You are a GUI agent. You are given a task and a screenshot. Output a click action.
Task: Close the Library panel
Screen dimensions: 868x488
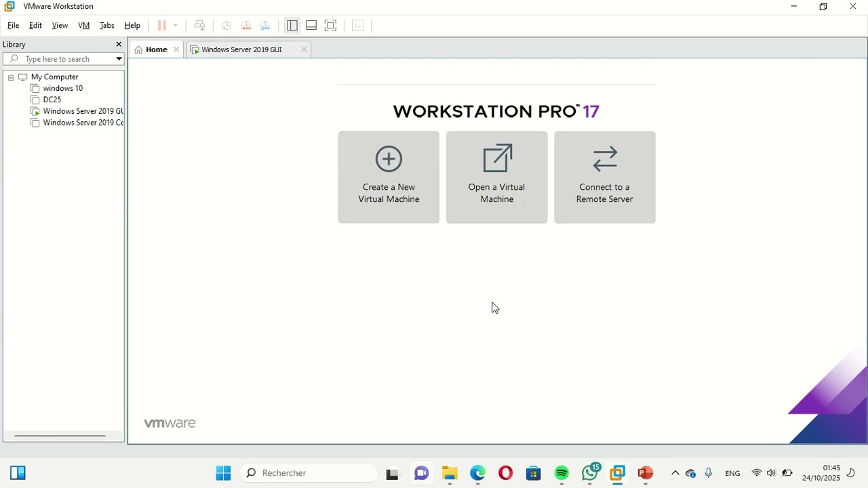click(119, 45)
